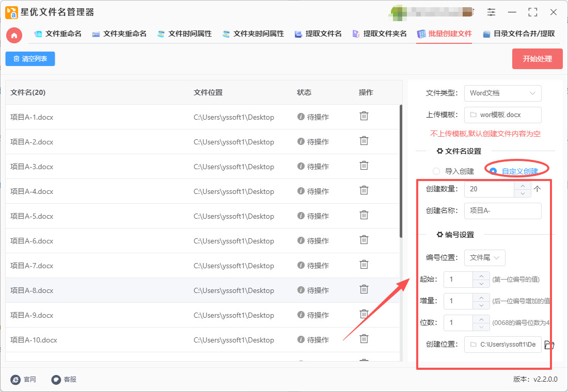Click status info icon for 项目A-8.docx
568x392 pixels.
(x=301, y=290)
